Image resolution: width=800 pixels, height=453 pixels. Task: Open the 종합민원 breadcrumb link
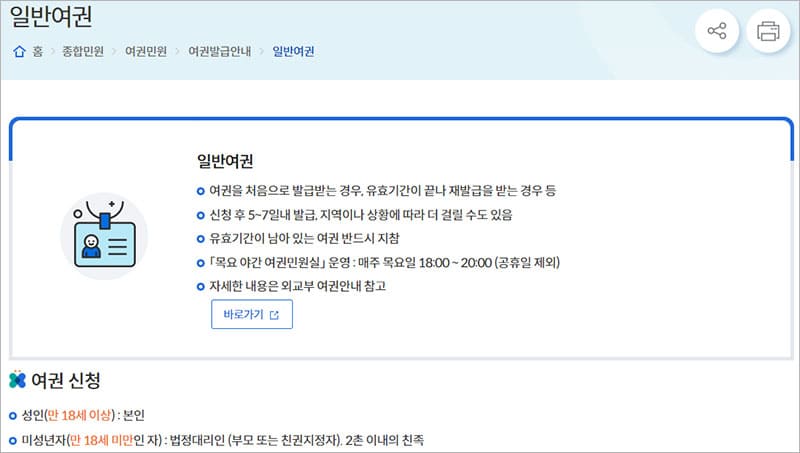pyautogui.click(x=83, y=51)
